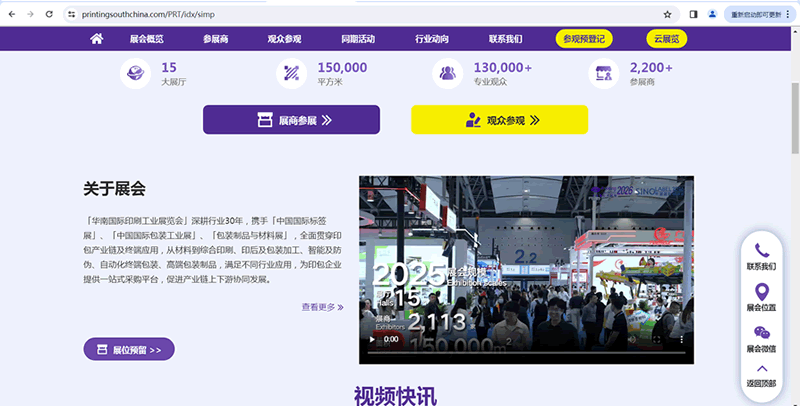Play the exhibition video
The width and height of the screenshot is (800, 406).
pyautogui.click(x=373, y=339)
